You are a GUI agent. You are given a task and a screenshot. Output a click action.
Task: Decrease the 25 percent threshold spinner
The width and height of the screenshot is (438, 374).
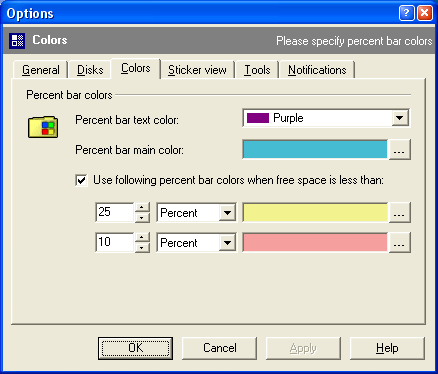pos(142,217)
